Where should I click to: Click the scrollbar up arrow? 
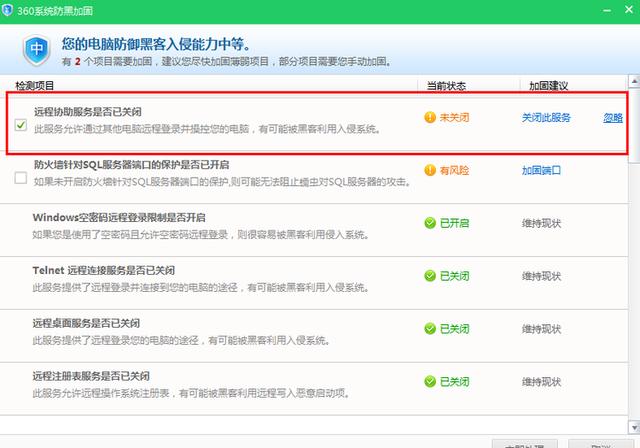point(634,82)
